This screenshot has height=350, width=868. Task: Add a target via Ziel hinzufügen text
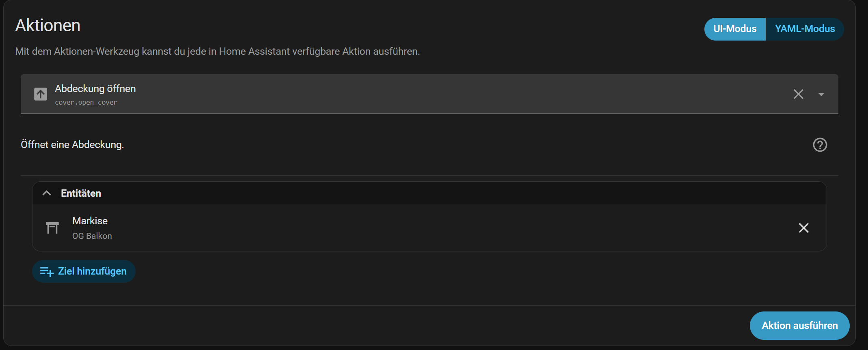tap(92, 271)
